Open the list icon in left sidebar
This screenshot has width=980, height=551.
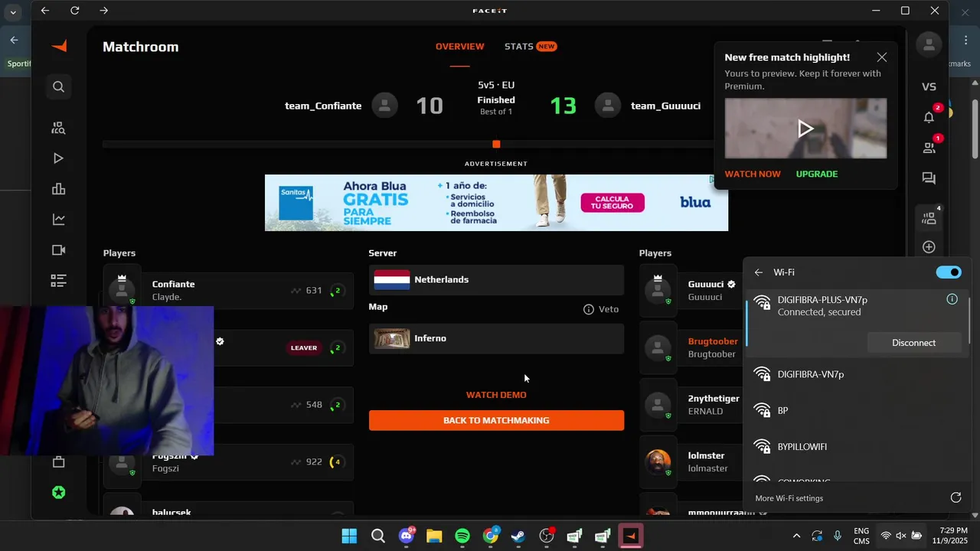click(x=58, y=281)
